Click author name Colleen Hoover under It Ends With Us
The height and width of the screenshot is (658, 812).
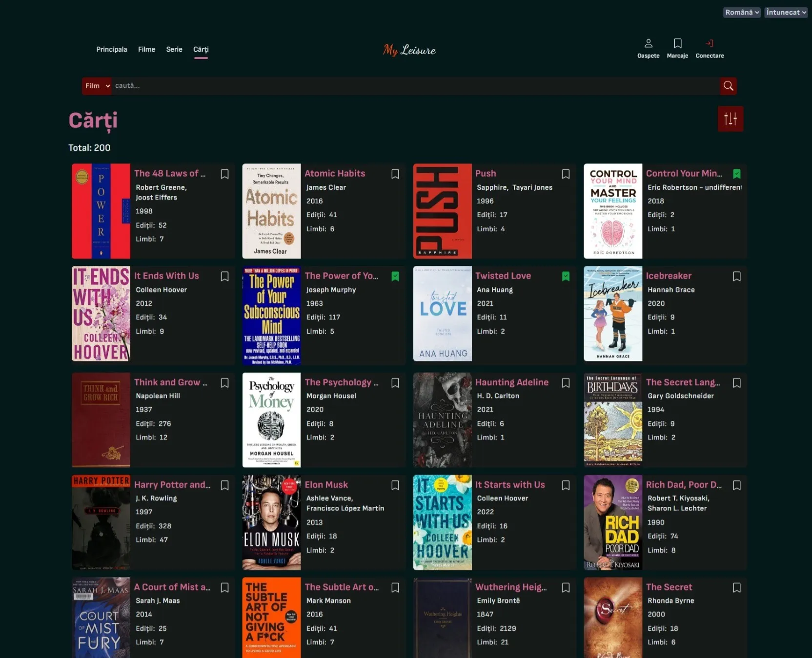[161, 290]
